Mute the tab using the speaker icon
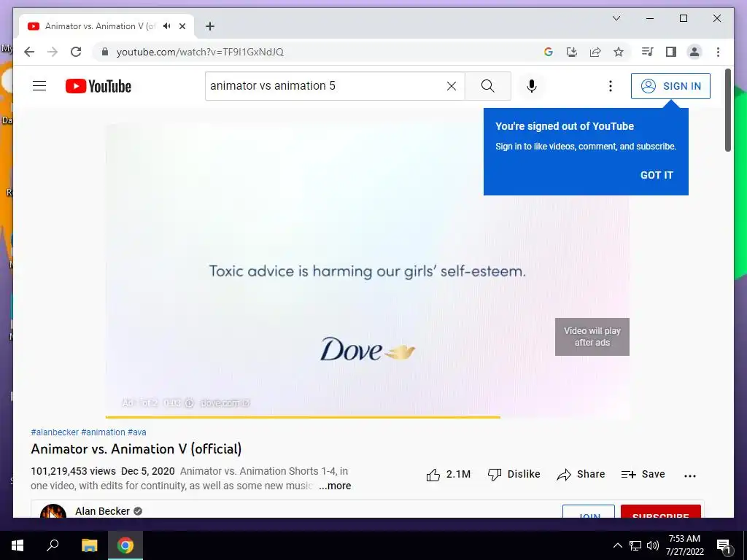Image resolution: width=747 pixels, height=560 pixels. tap(166, 26)
